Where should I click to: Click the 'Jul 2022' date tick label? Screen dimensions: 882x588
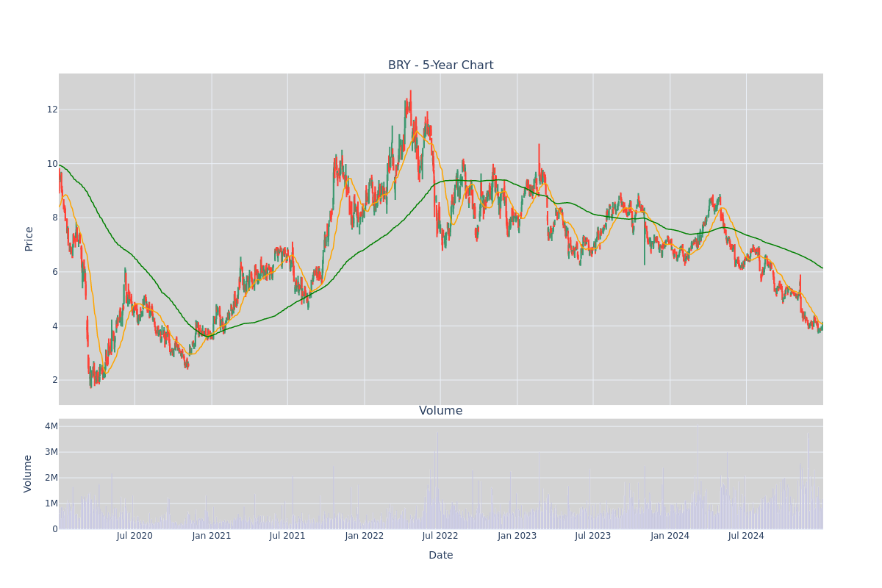[x=440, y=536]
